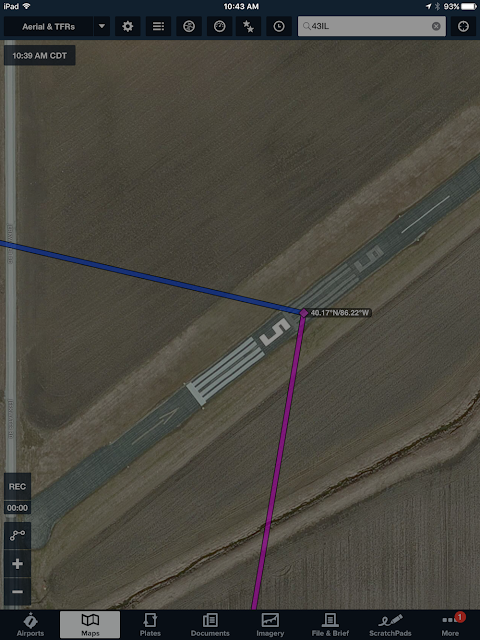Viewport: 480px width, 640px height.
Task: Expand the Aerial & TFRs layer dropdown arrow
Action: (x=102, y=27)
